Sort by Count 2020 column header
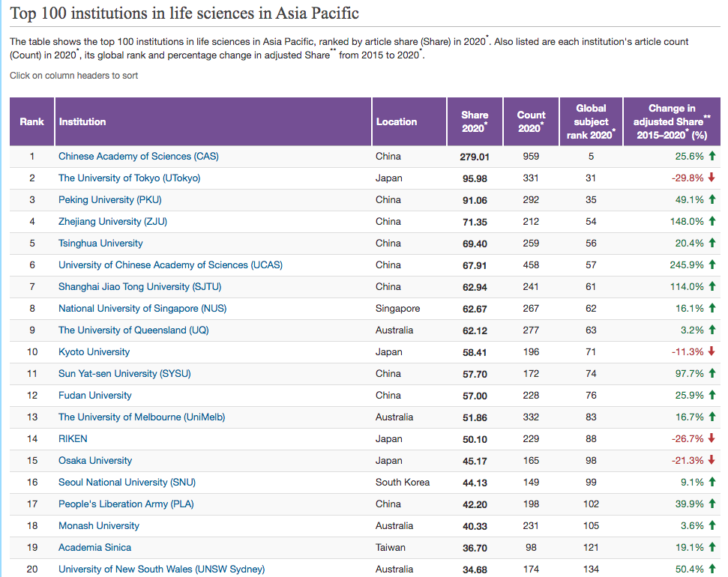The height and width of the screenshot is (577, 728). click(x=531, y=121)
